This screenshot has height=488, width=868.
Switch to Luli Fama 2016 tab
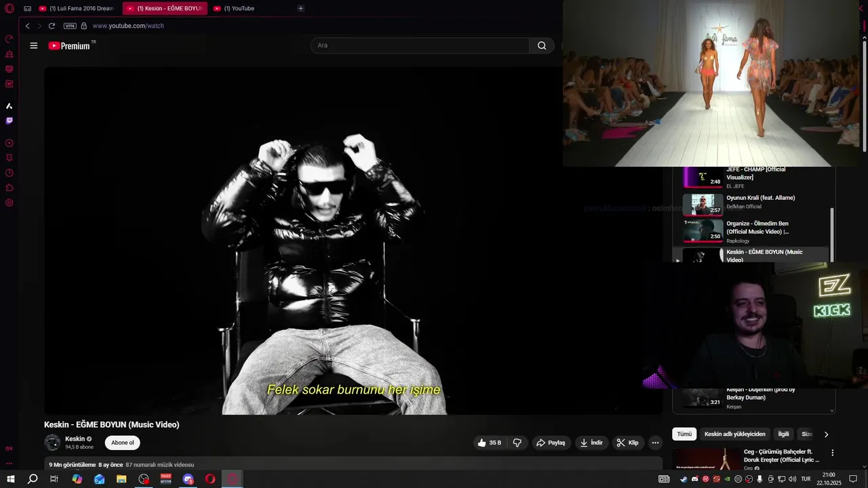click(76, 8)
